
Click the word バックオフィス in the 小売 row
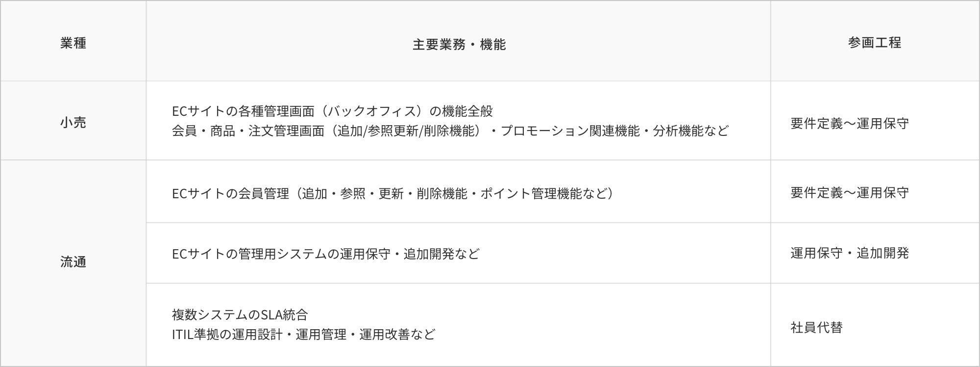tap(371, 111)
